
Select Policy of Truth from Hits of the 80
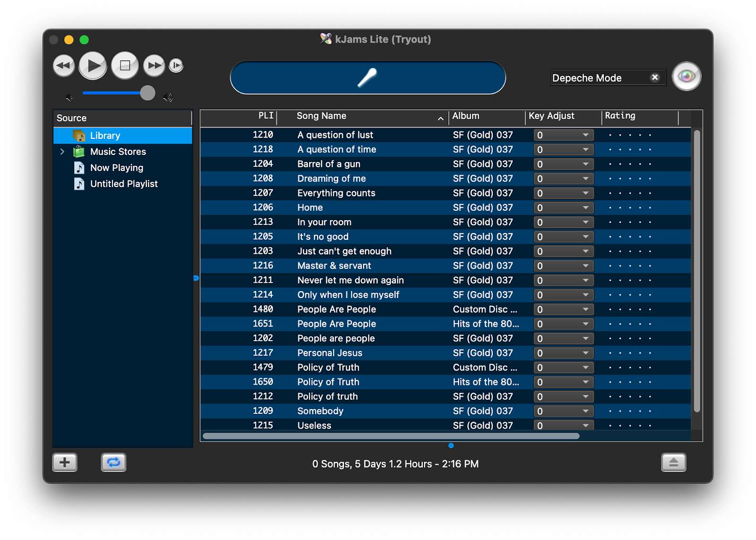(x=328, y=382)
